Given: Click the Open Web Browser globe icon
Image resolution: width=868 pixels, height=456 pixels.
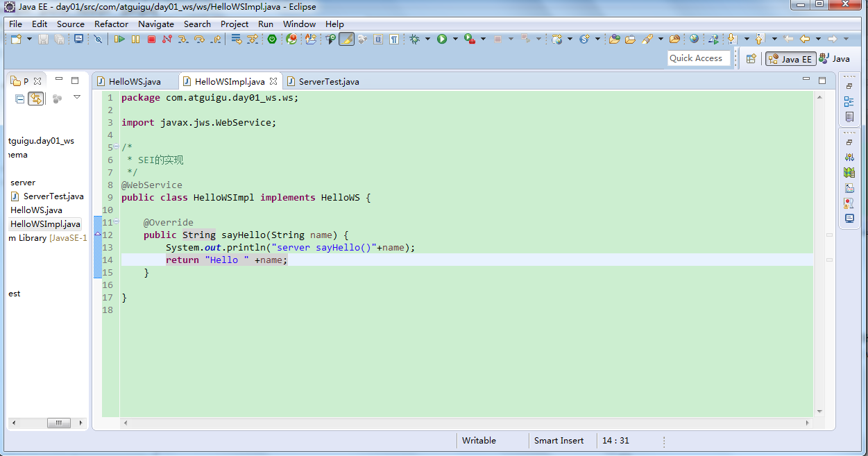Looking at the screenshot, I should [694, 40].
